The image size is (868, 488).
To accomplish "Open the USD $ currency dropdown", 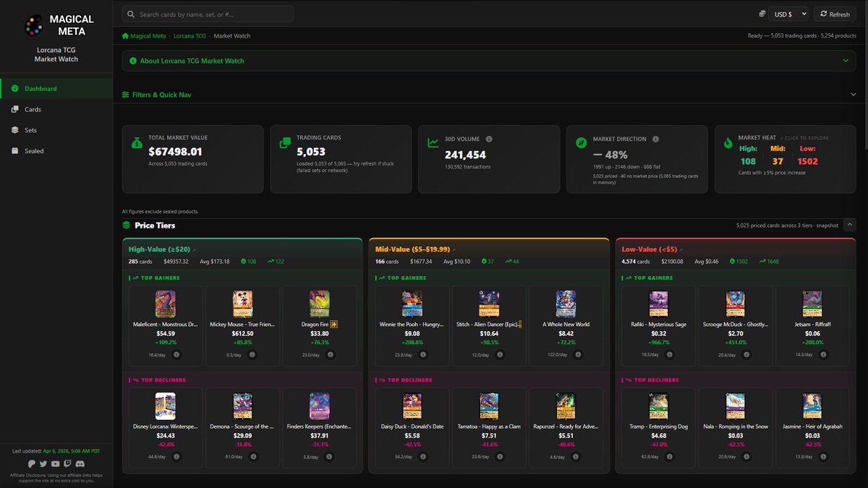I will 790,14.
